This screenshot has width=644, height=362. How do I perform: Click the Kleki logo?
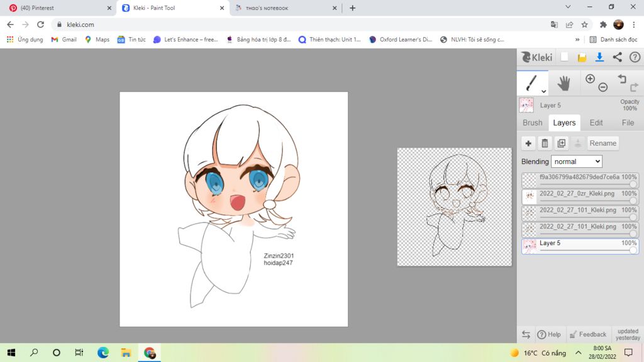tap(536, 57)
